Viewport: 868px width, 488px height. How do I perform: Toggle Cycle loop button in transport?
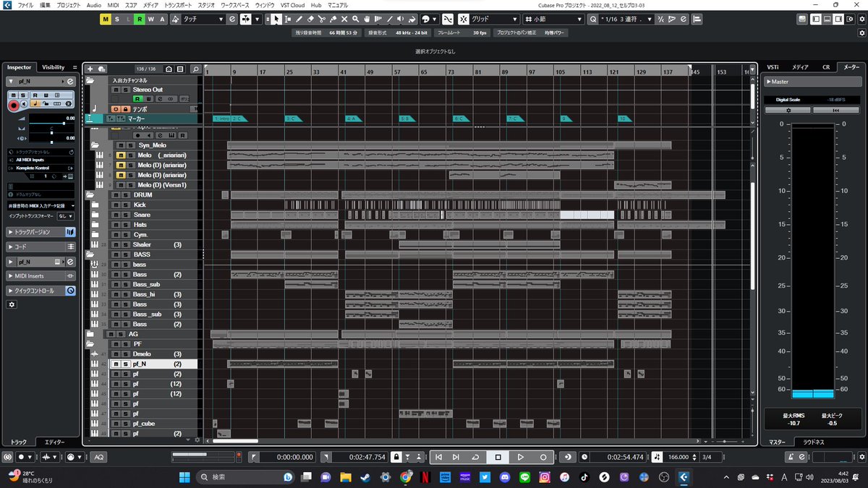[476, 457]
